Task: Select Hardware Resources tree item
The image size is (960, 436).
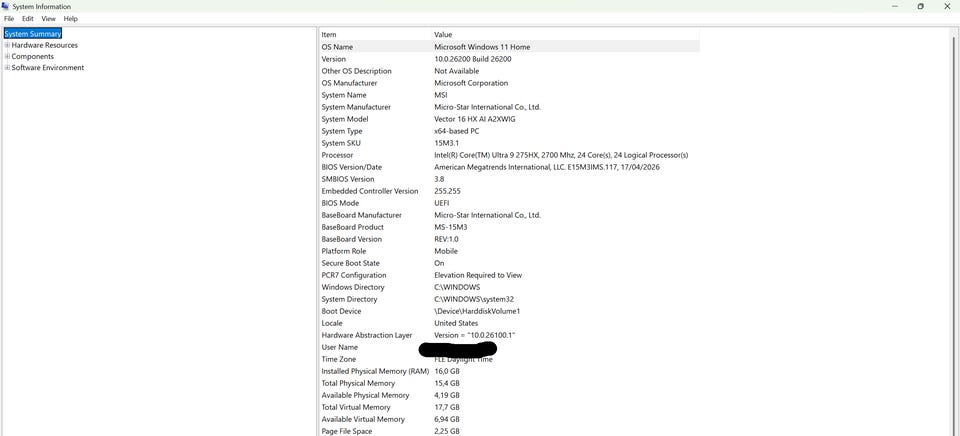Action: (45, 45)
